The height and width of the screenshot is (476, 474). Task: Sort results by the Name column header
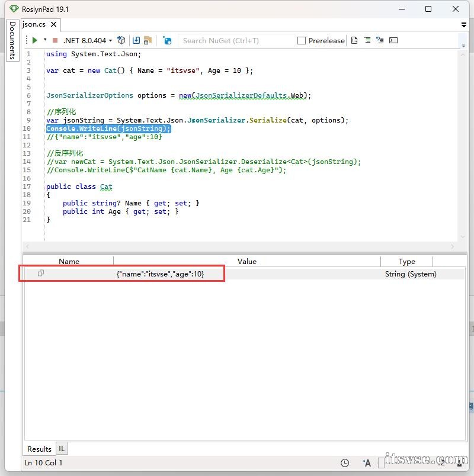coord(69,261)
